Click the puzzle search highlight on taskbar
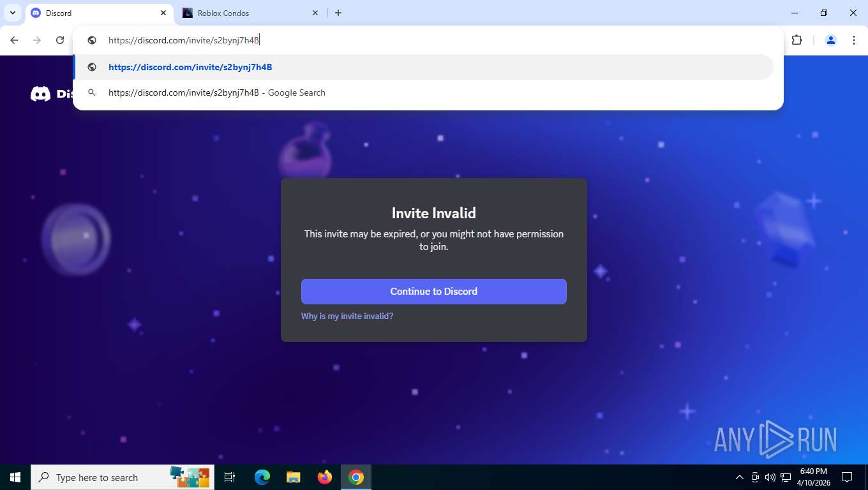This screenshot has height=490, width=868. pos(190,476)
